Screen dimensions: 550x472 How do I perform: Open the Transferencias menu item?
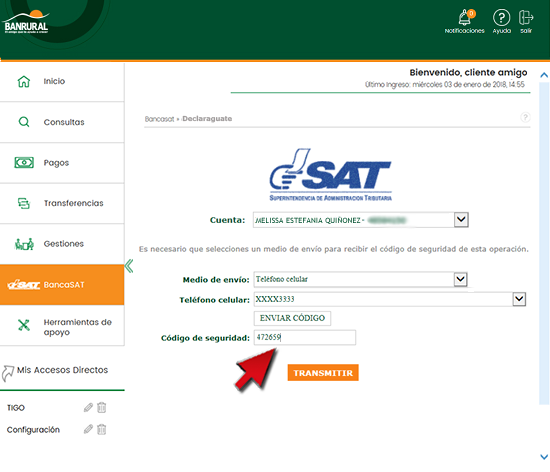click(x=62, y=203)
